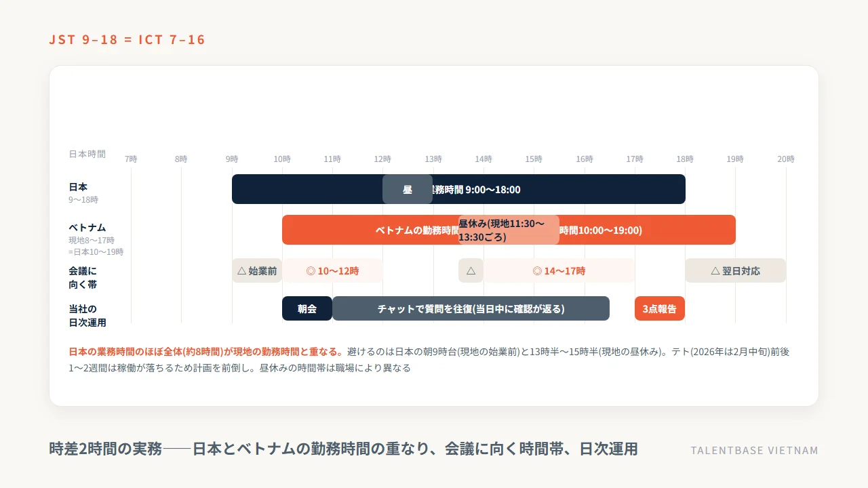The height and width of the screenshot is (488, 868).
Task: Click the 19時 axis tick label
Action: pos(735,159)
